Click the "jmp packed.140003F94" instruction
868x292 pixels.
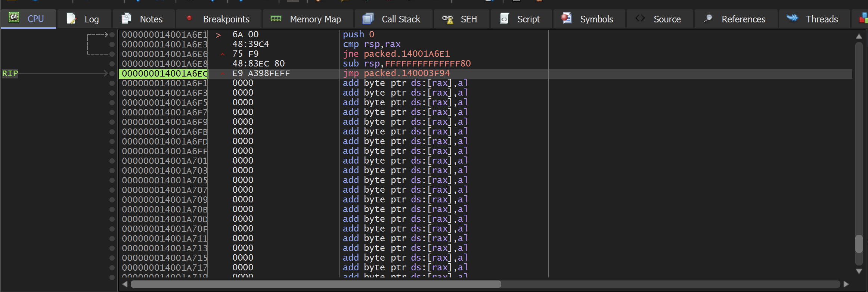click(396, 74)
